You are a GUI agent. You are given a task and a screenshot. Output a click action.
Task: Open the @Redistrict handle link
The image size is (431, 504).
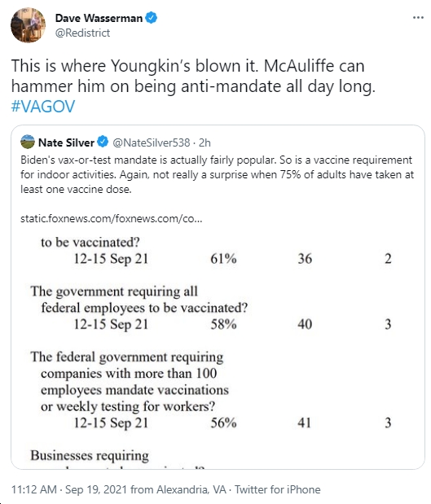pyautogui.click(x=82, y=33)
